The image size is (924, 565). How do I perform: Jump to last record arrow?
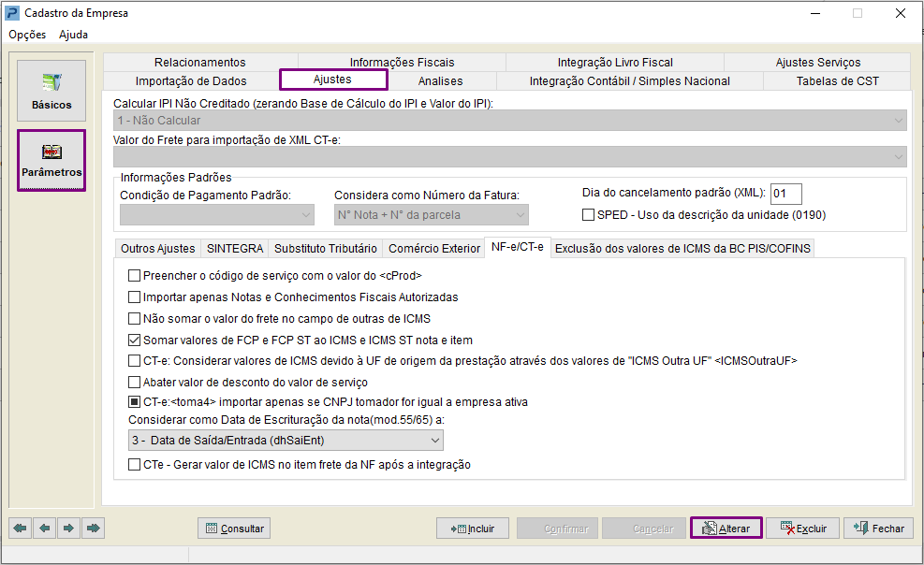point(93,528)
